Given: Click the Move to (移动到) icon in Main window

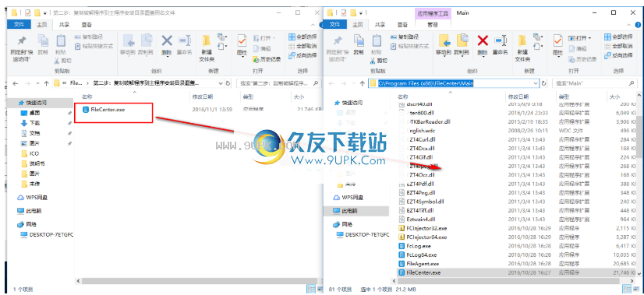Looking at the screenshot, I should tap(444, 41).
